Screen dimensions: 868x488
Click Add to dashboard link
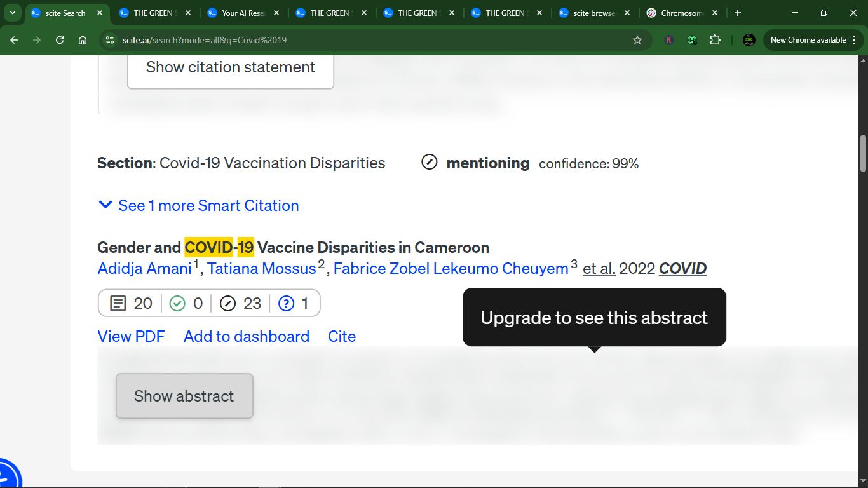(x=247, y=336)
